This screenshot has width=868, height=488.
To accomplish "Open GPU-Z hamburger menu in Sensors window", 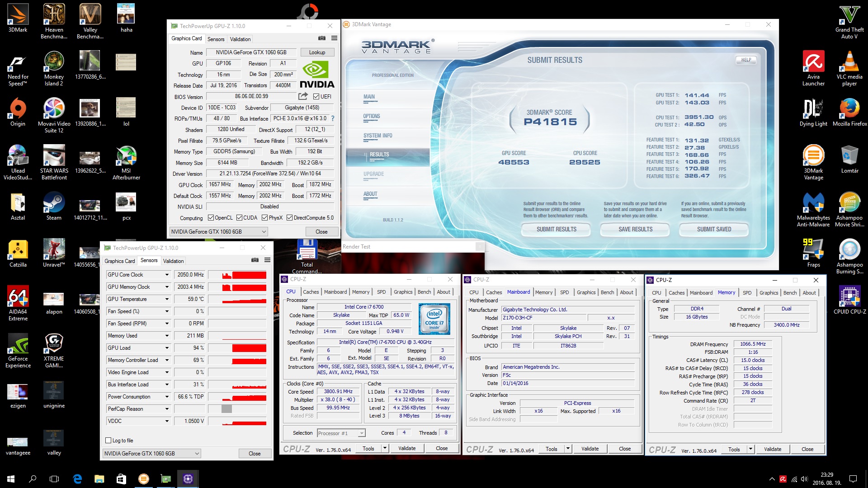I will click(268, 260).
